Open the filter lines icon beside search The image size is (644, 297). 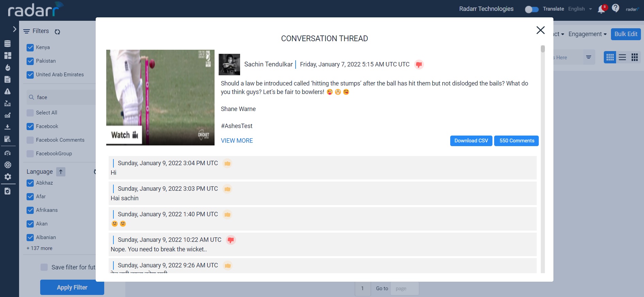(x=588, y=57)
